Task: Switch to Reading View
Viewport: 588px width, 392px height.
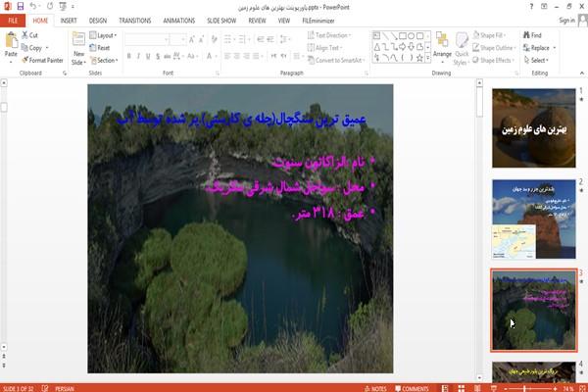Action: 477,388
